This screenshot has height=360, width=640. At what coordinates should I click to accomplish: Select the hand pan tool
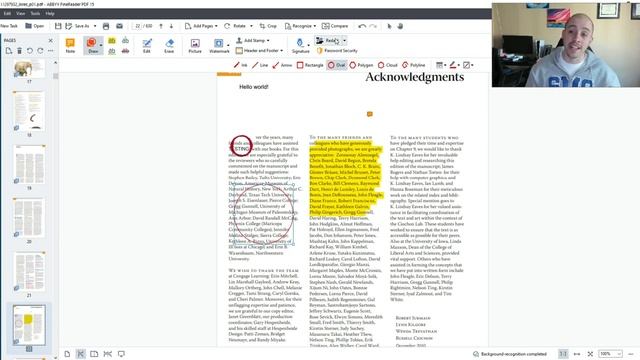click(400, 26)
